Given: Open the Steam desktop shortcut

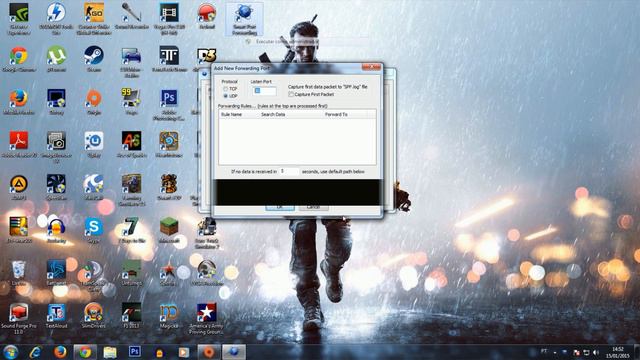Looking at the screenshot, I should [x=94, y=59].
